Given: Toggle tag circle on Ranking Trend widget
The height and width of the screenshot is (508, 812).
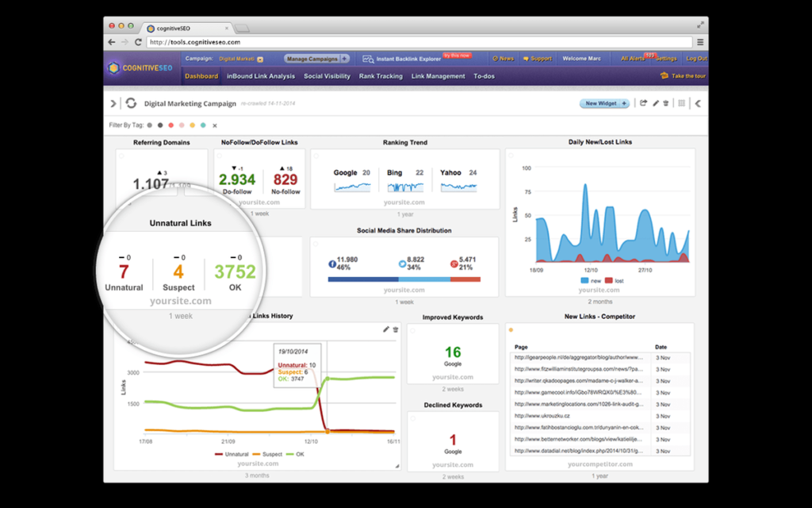Looking at the screenshot, I should click(x=316, y=156).
